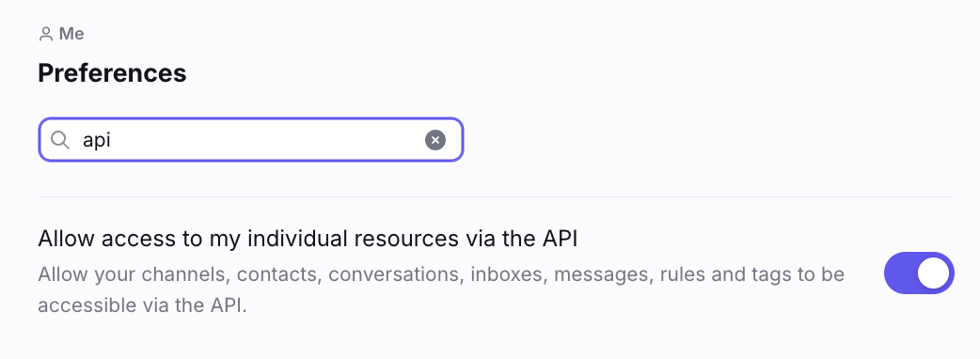
Task: Place cursor after the typed "api" text
Action: (112, 140)
